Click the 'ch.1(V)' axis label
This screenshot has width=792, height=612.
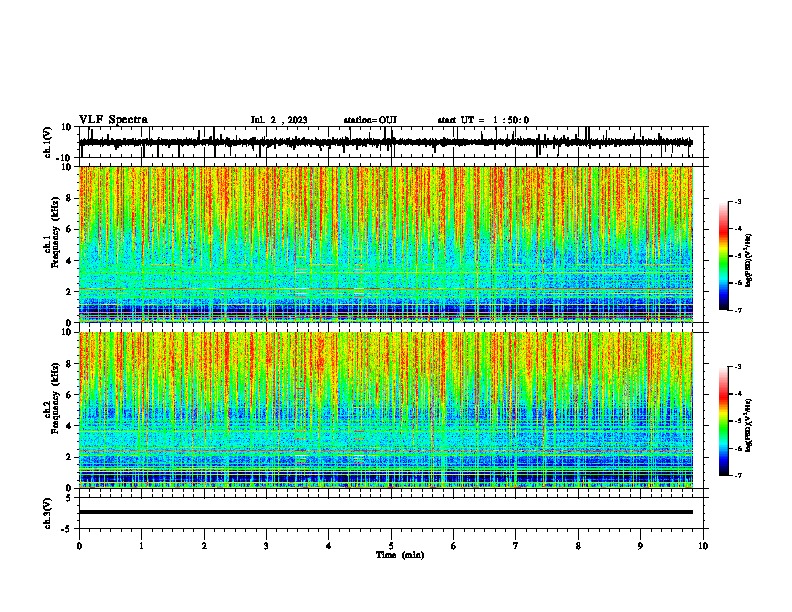48,142
